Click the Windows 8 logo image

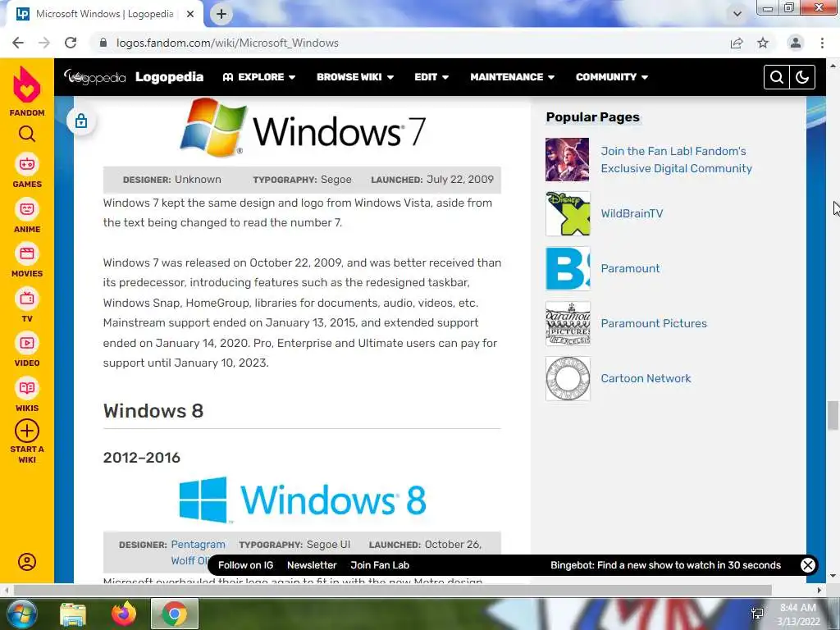[303, 500]
